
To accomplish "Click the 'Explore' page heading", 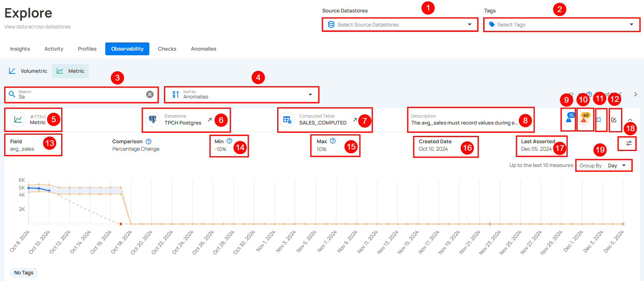I will [28, 13].
